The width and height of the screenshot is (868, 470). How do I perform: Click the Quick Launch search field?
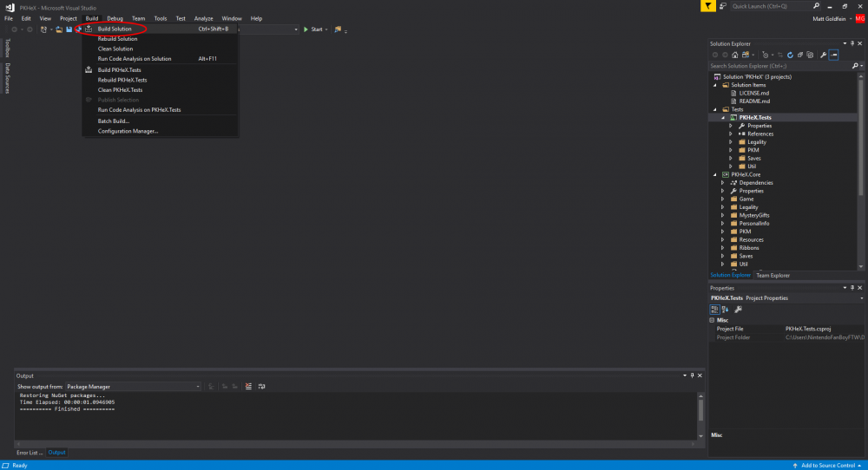click(773, 6)
